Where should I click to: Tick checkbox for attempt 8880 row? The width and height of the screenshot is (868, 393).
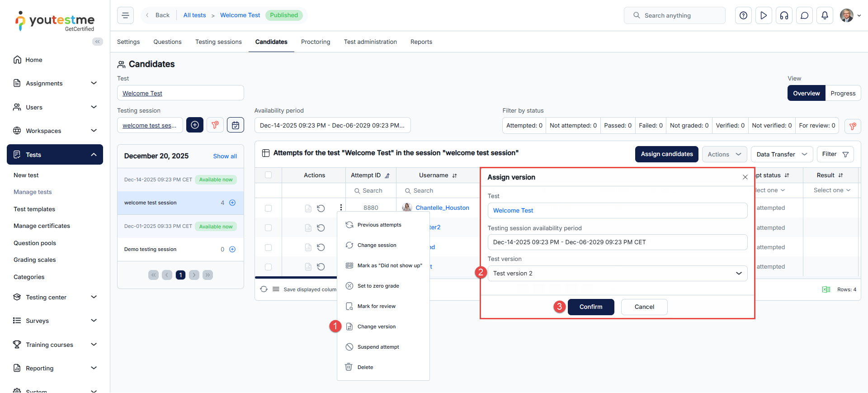[268, 208]
